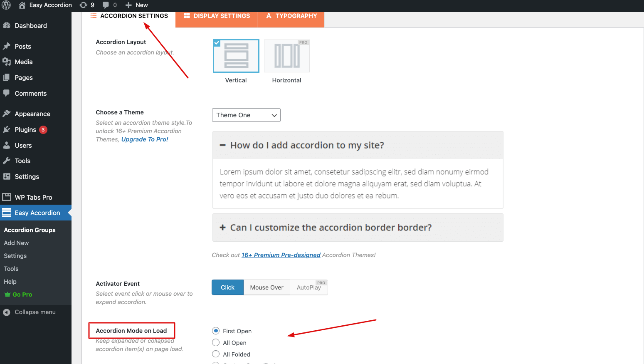Select the AutoPlay activator option
The height and width of the screenshot is (364, 644).
coord(309,287)
